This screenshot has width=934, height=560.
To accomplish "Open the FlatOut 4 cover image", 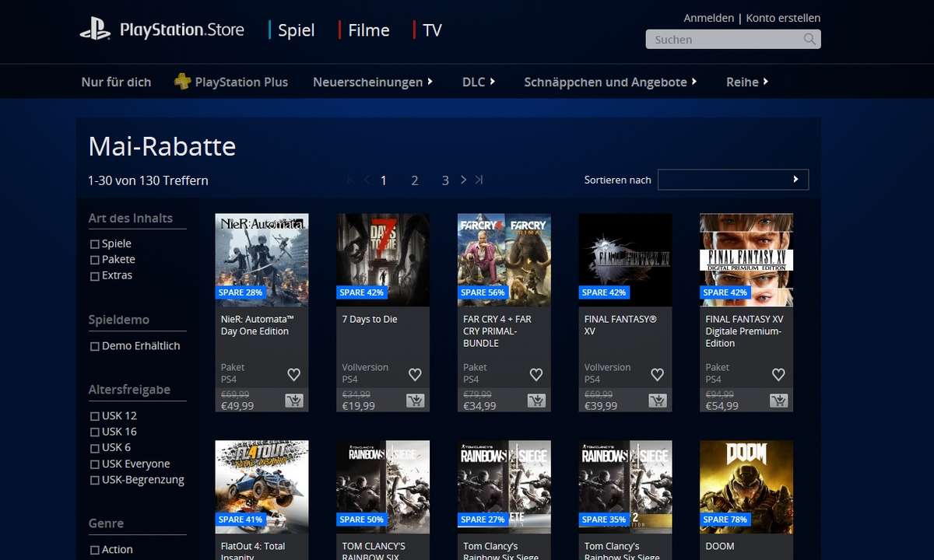I will pyautogui.click(x=262, y=487).
